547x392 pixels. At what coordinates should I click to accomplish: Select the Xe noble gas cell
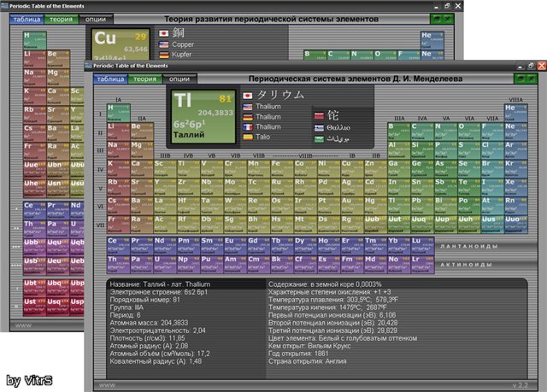[515, 188]
